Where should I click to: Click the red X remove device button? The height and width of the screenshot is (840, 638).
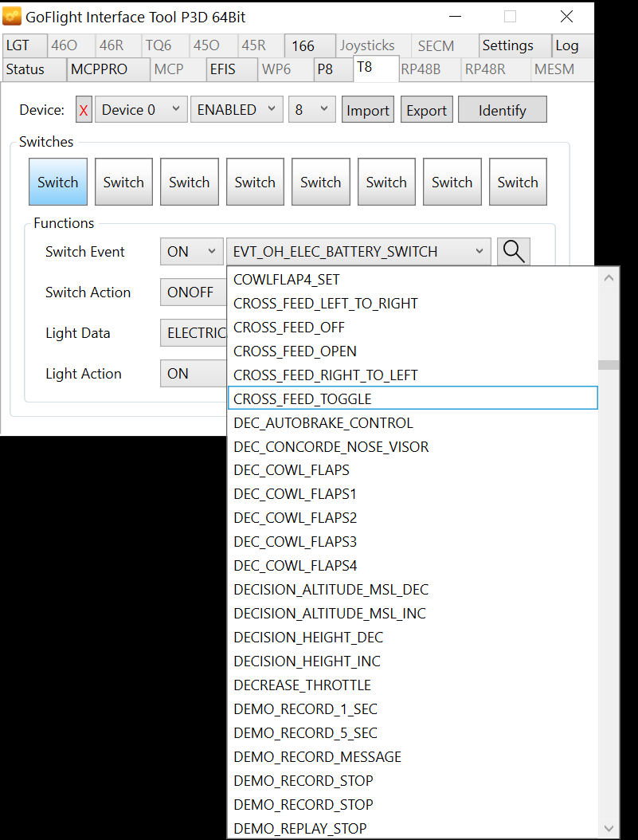pos(84,111)
